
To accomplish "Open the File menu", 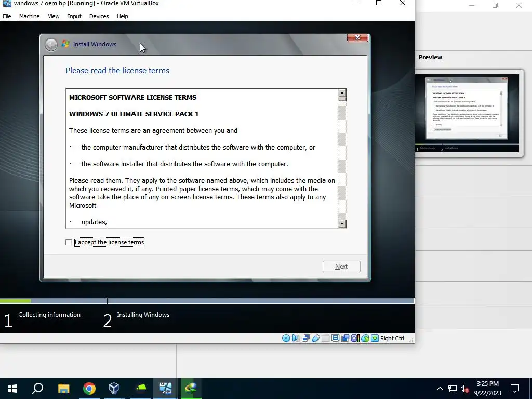I will (x=7, y=16).
